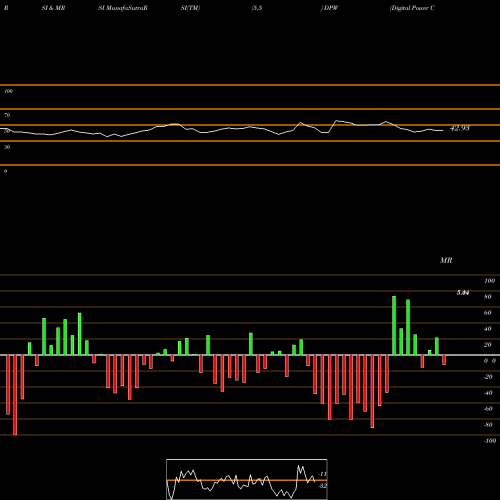Viewport: 500px width, 500px height.
Task: Click the -11 value in mini chart
Action: tap(322, 474)
